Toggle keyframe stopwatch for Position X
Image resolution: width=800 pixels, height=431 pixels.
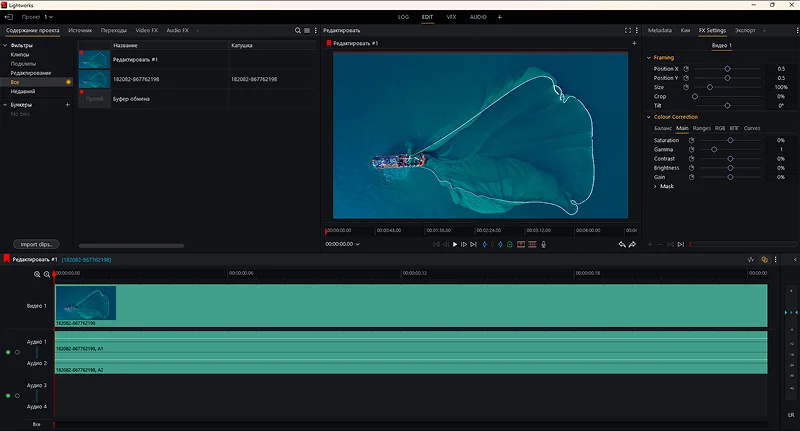[x=686, y=69]
